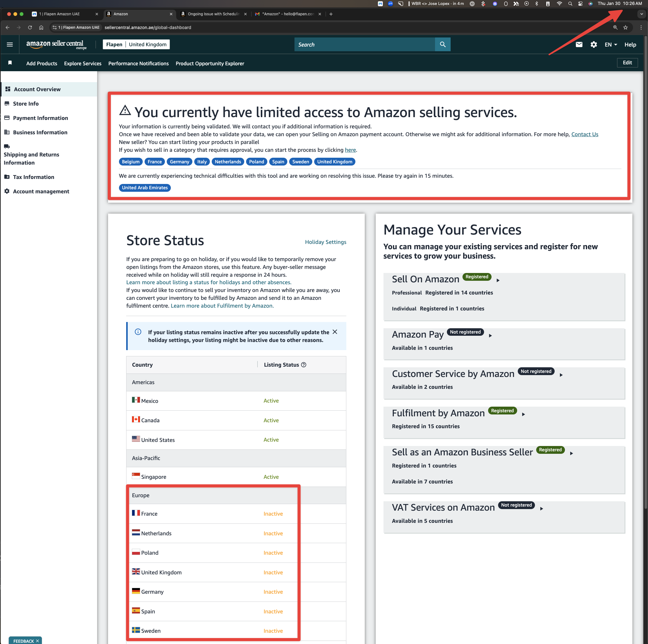Open the mail messages icon
Image resolution: width=648 pixels, height=644 pixels.
[x=579, y=44]
